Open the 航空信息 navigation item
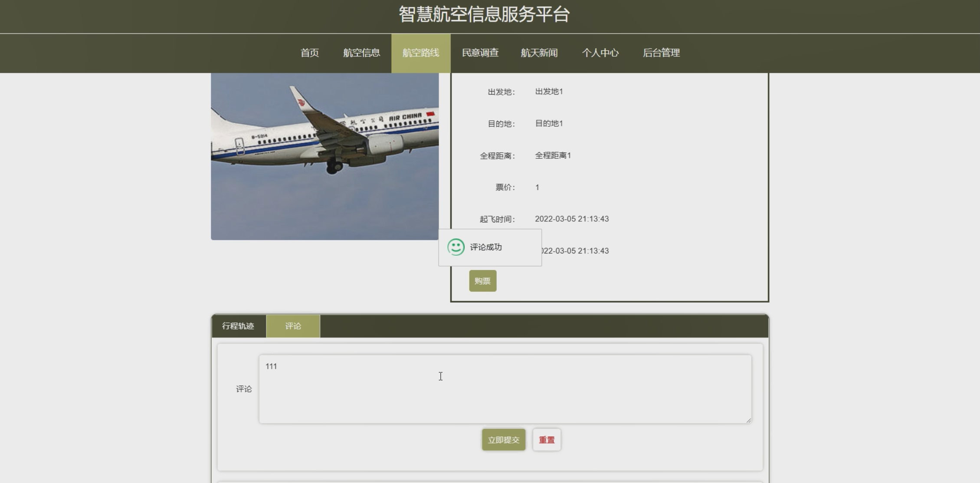Screen dimensions: 980x483 [x=361, y=53]
